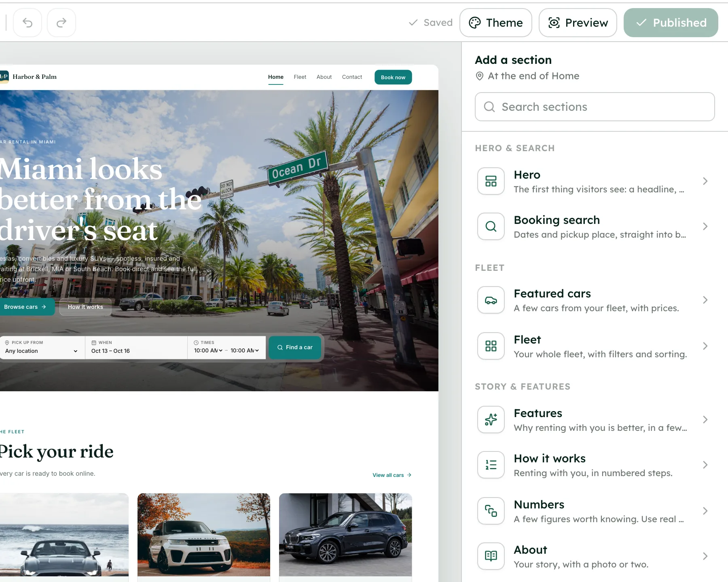This screenshot has height=582, width=728.
Task: Click the About open-book icon
Action: (491, 556)
